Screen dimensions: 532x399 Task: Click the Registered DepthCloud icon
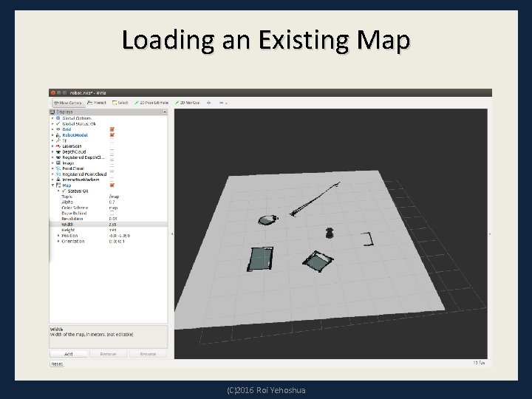coord(58,157)
